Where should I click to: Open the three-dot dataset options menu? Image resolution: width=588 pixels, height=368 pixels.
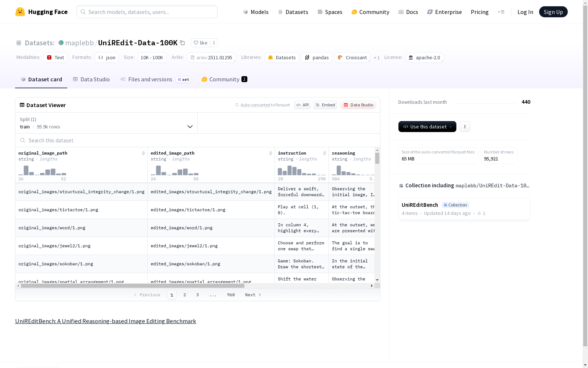point(465,127)
